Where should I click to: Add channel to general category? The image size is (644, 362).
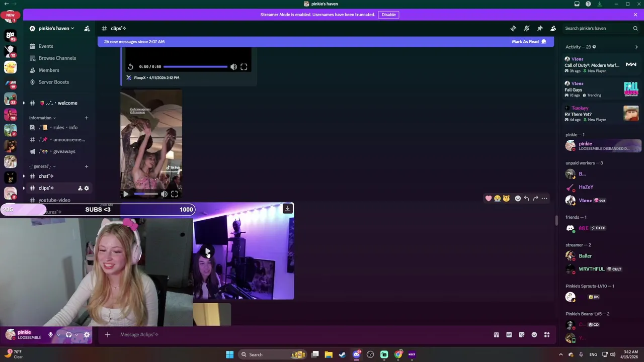(x=86, y=166)
